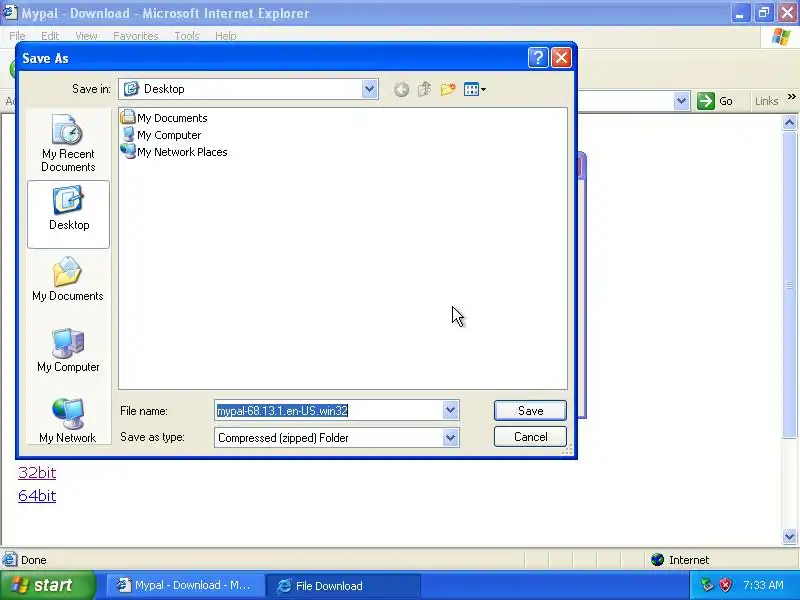Click the Cancel button
Screen dimensions: 800x600
click(530, 437)
